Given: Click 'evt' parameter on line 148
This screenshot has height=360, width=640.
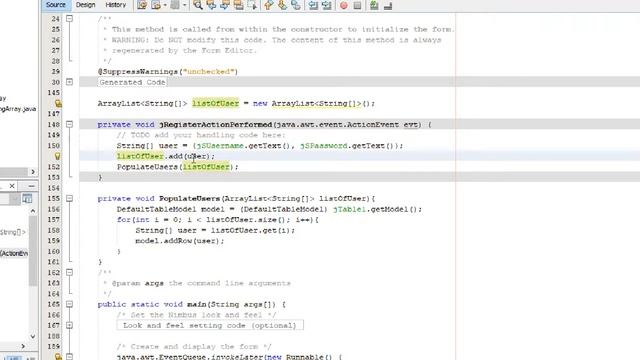Looking at the screenshot, I should pyautogui.click(x=411, y=124).
